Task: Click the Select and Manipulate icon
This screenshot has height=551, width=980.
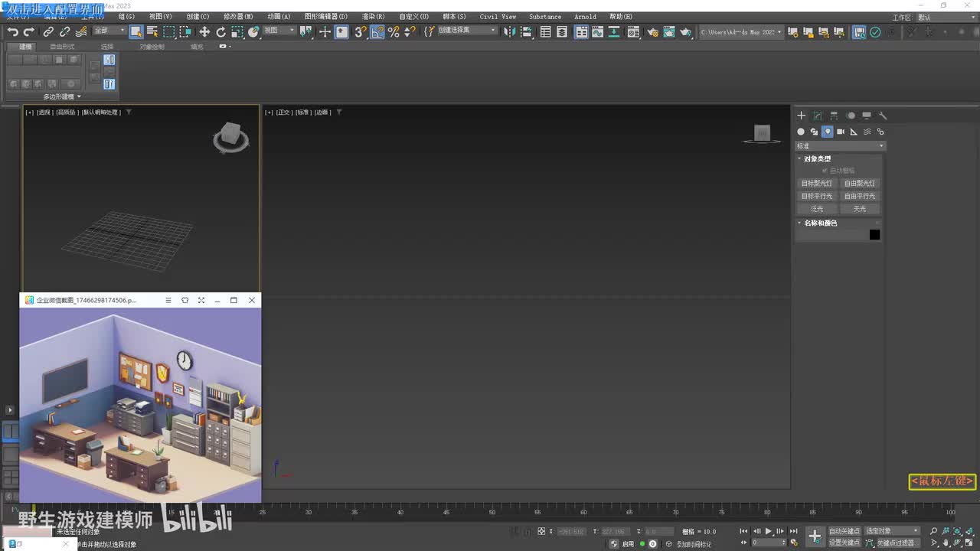Action: coord(325,31)
